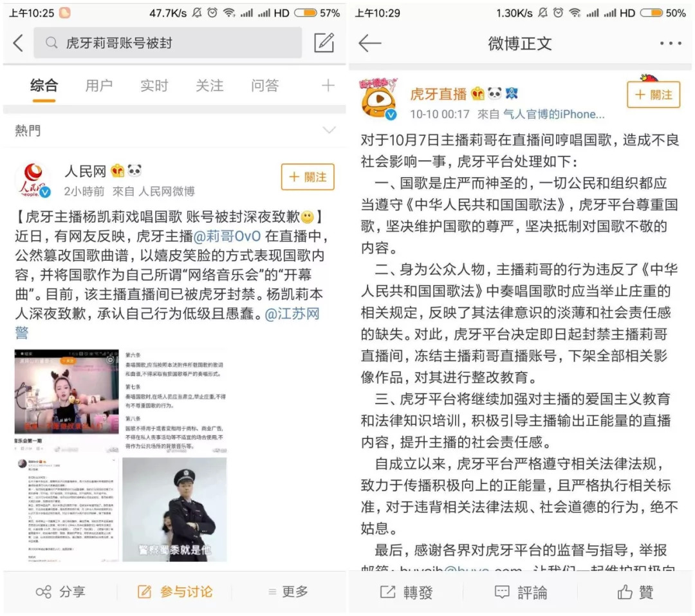The width and height of the screenshot is (695, 616).
Task: Tap the 分享 share icon
Action: pyautogui.click(x=44, y=592)
